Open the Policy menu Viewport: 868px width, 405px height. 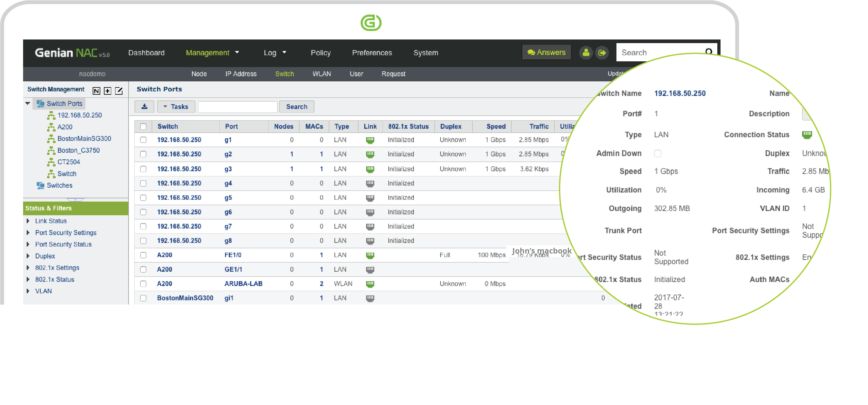[321, 53]
